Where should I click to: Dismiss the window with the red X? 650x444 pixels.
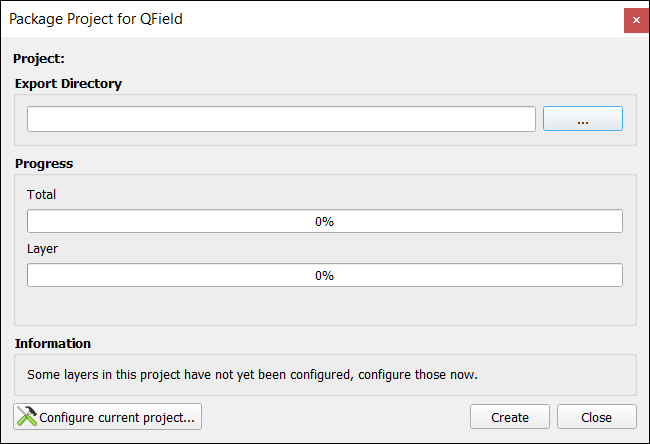tap(636, 20)
